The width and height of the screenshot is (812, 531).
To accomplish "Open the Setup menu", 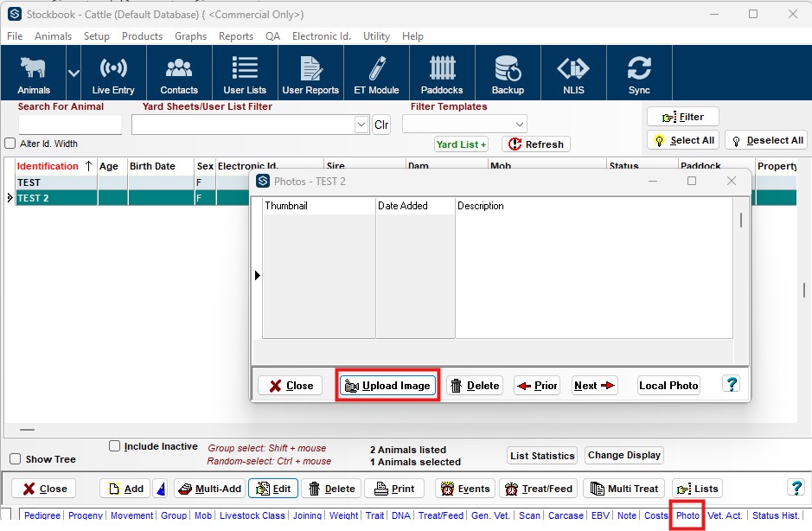I will (97, 36).
